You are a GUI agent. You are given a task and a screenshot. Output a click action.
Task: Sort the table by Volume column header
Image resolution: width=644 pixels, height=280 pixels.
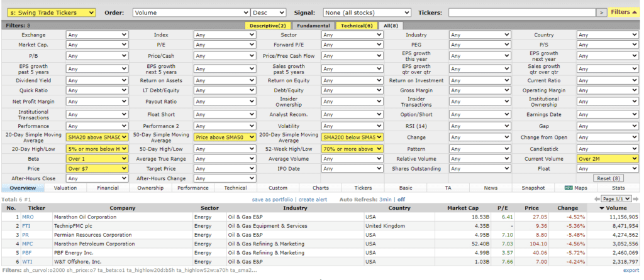click(x=613, y=208)
